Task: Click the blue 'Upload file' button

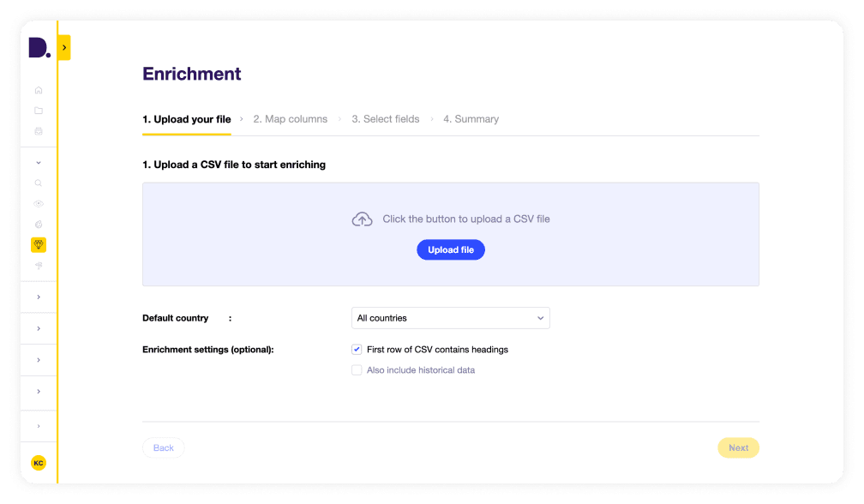Action: tap(450, 249)
